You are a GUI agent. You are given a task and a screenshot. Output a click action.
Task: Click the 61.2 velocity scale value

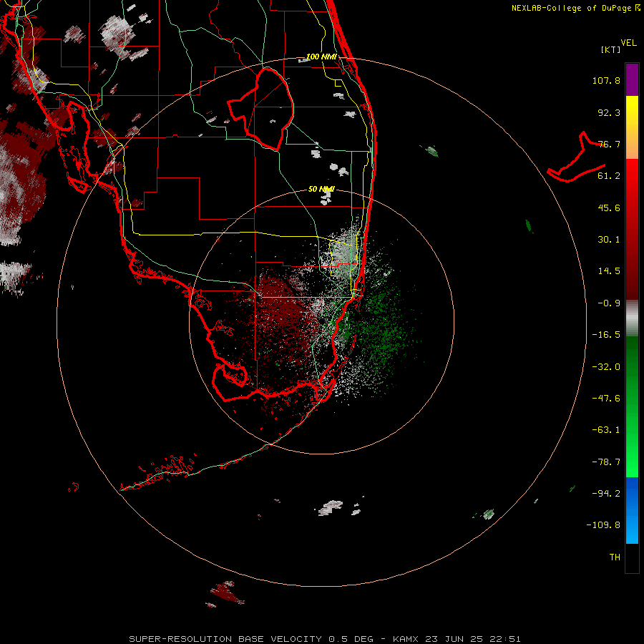pyautogui.click(x=609, y=176)
